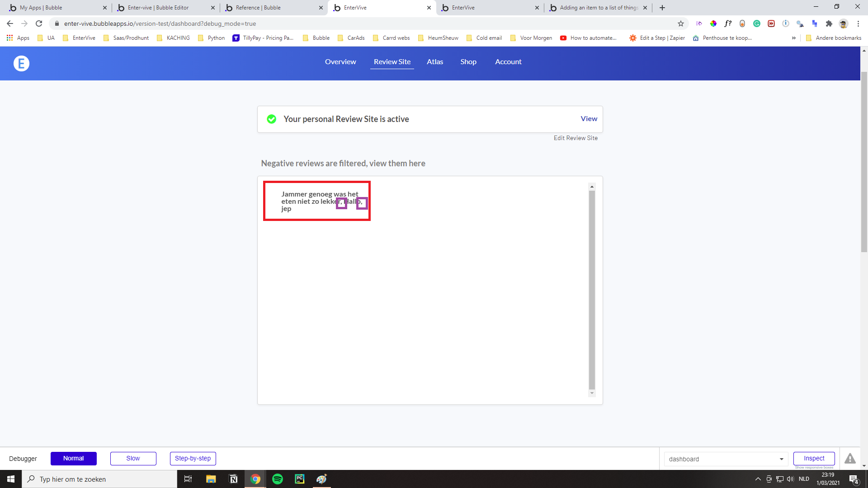Open the dashboard element dropdown
Image resolution: width=868 pixels, height=488 pixels.
click(x=726, y=459)
